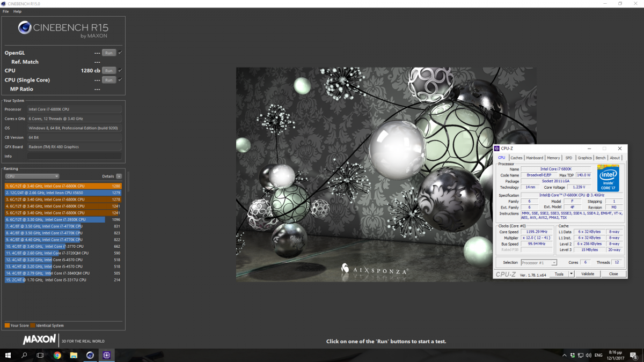Open taskbar search magnifier
The height and width of the screenshot is (362, 644).
[24, 355]
